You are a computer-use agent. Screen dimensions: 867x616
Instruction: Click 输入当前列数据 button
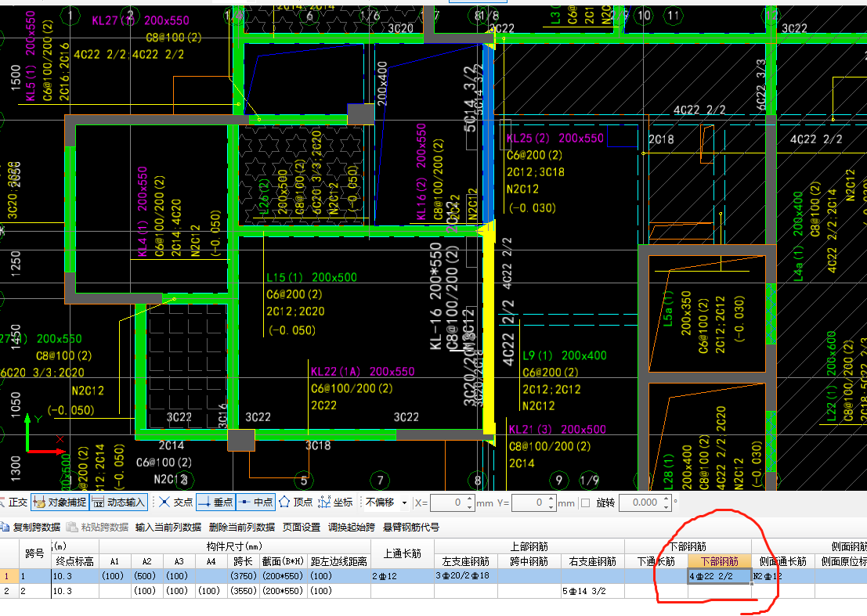168,527
